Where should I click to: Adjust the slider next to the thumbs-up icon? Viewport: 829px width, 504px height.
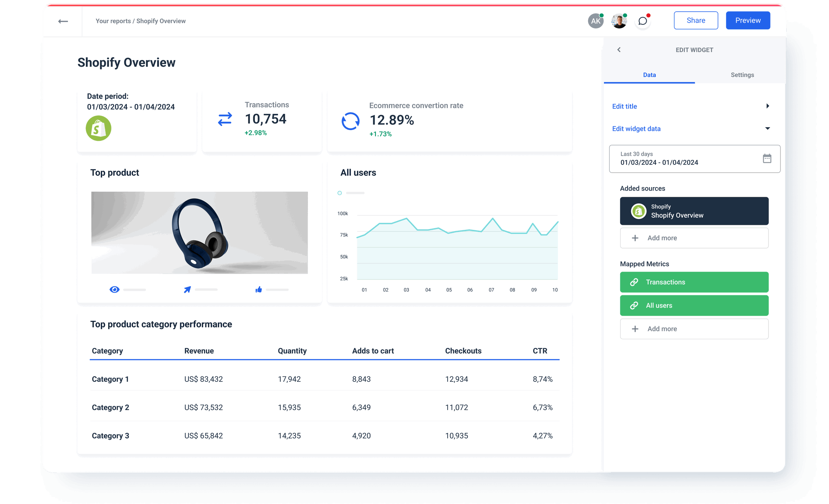coord(278,289)
